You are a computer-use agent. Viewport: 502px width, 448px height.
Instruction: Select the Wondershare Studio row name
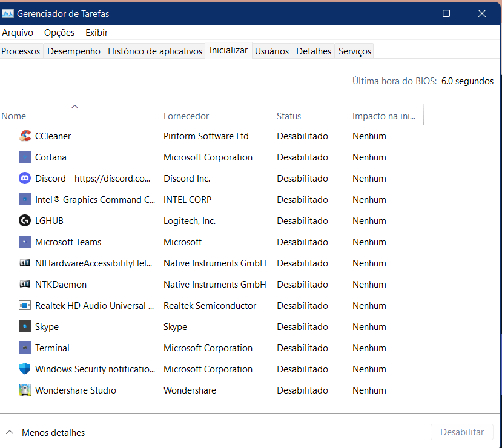[x=75, y=390]
